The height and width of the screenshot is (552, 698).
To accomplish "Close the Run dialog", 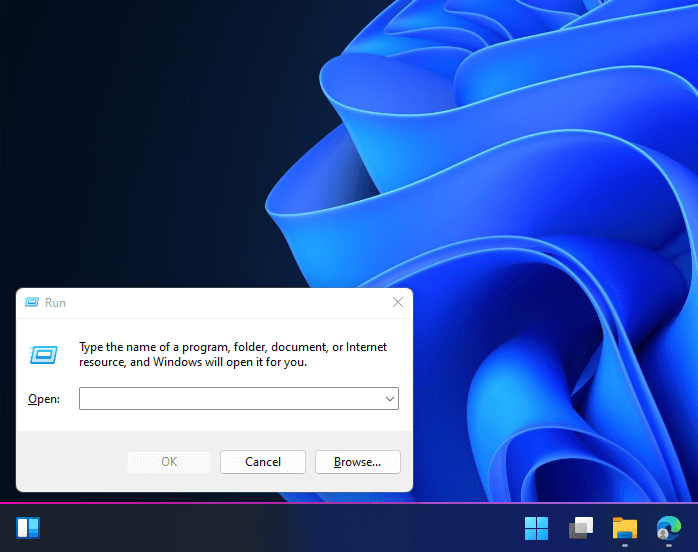I will tap(398, 302).
